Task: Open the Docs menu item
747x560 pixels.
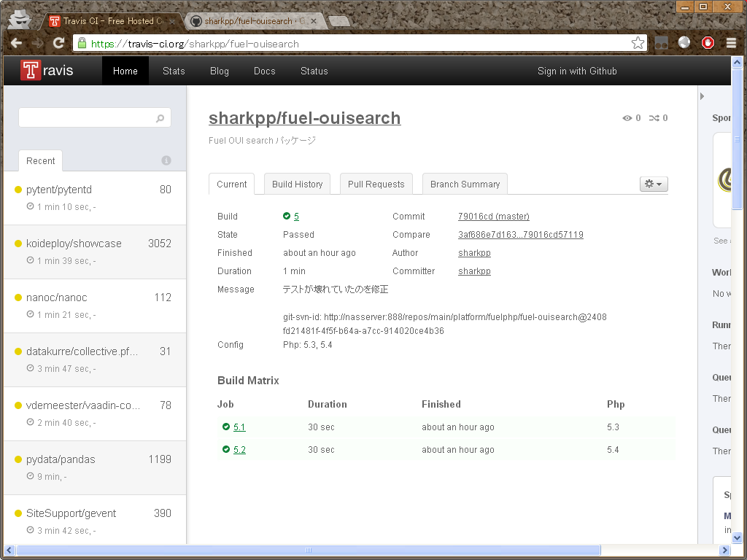Action: tap(265, 71)
